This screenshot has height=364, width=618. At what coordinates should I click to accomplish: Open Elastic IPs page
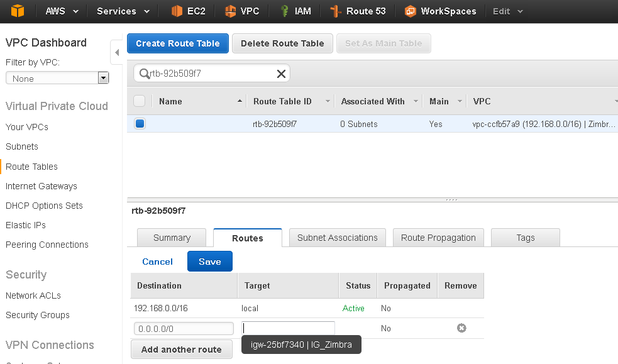pyautogui.click(x=26, y=225)
